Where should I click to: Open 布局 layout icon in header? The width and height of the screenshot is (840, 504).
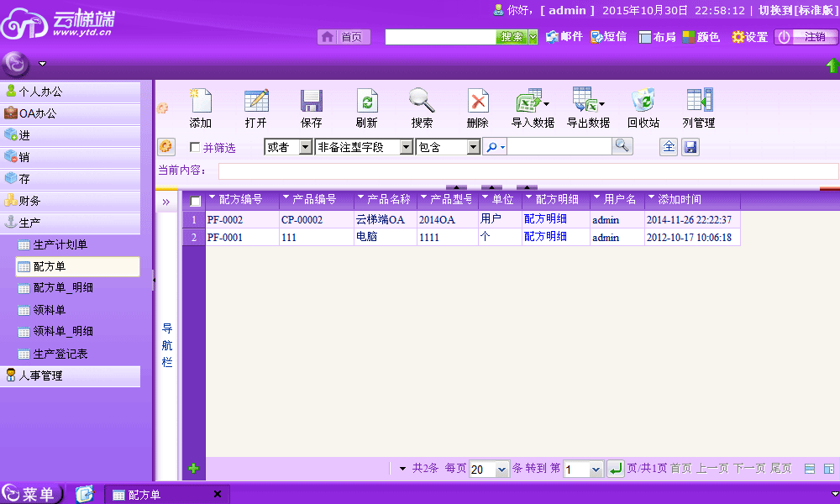657,37
